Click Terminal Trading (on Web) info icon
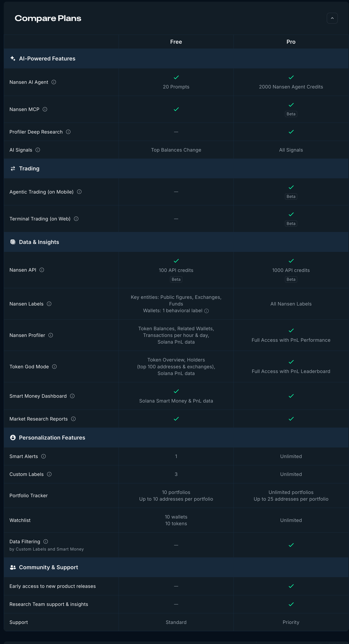Screen dimensions: 349x644 (76, 219)
